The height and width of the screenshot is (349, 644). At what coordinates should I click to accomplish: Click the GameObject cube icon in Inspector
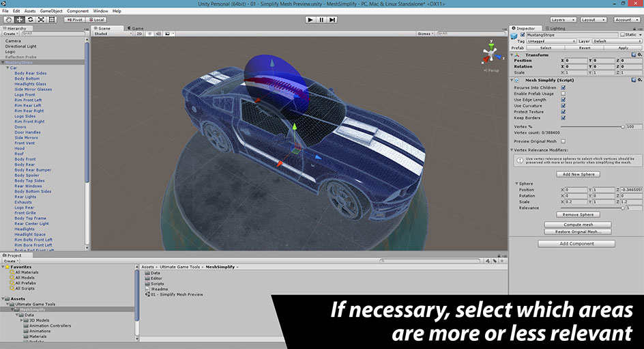514,36
